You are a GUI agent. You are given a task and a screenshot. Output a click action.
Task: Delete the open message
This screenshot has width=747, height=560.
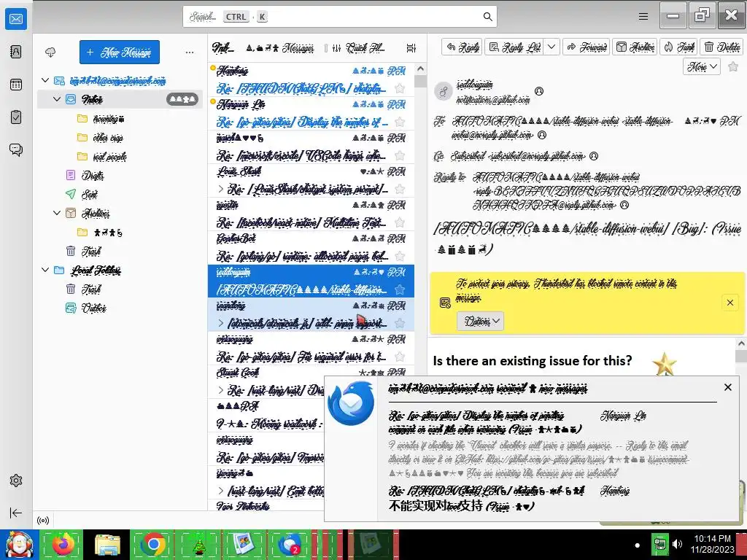(722, 47)
